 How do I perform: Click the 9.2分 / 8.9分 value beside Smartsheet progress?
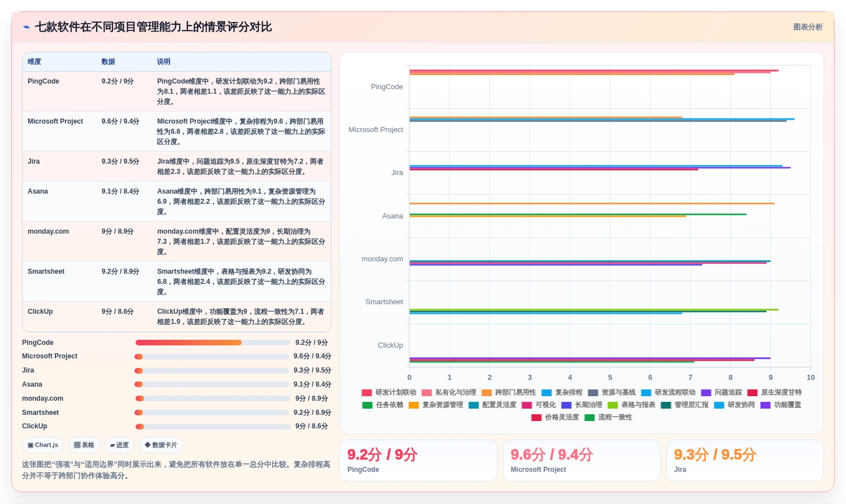312,413
